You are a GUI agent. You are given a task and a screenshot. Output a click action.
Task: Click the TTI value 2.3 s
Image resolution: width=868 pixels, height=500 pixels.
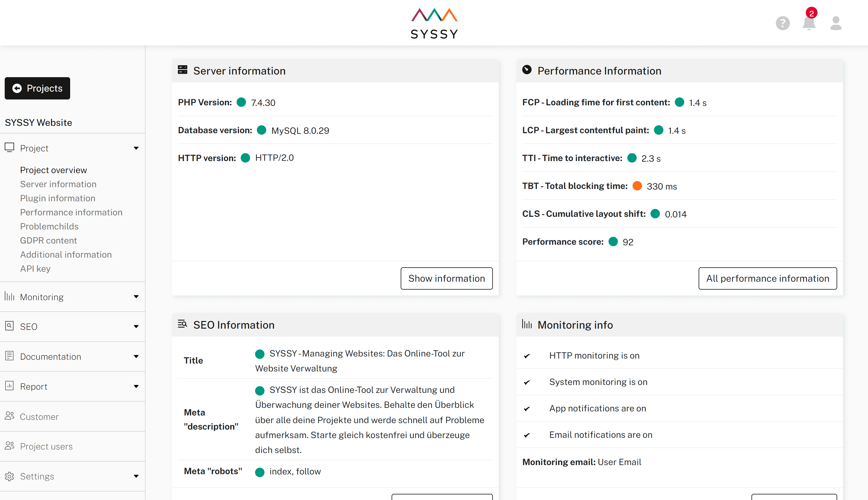click(651, 158)
